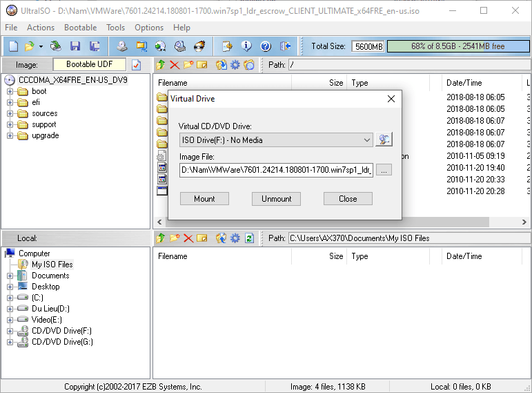Click the detect drive icon beside ISO Drive dropdown
The width and height of the screenshot is (532, 393).
point(384,140)
